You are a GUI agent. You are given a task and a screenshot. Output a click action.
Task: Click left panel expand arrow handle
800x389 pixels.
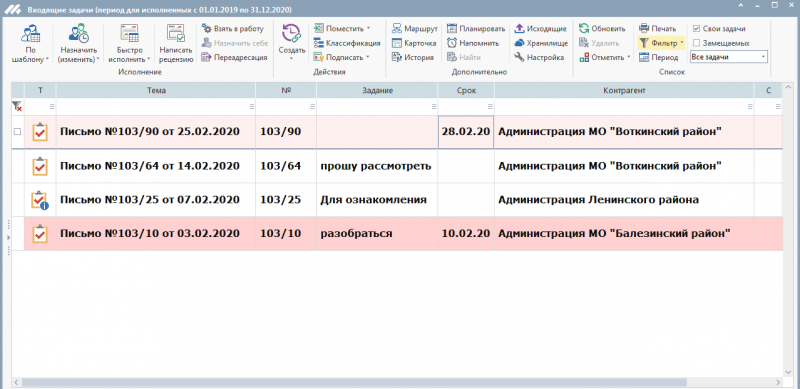pos(8,238)
